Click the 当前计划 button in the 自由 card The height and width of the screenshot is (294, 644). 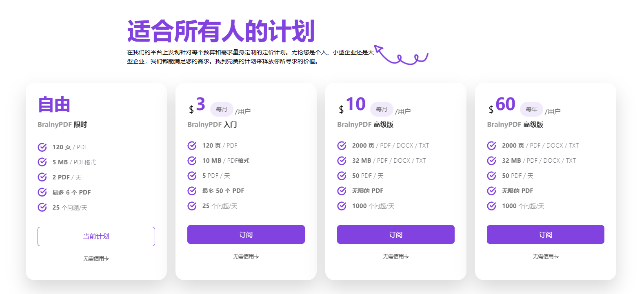96,237
